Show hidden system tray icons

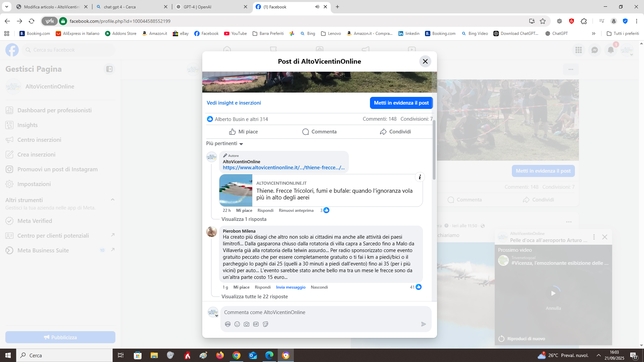(x=599, y=355)
